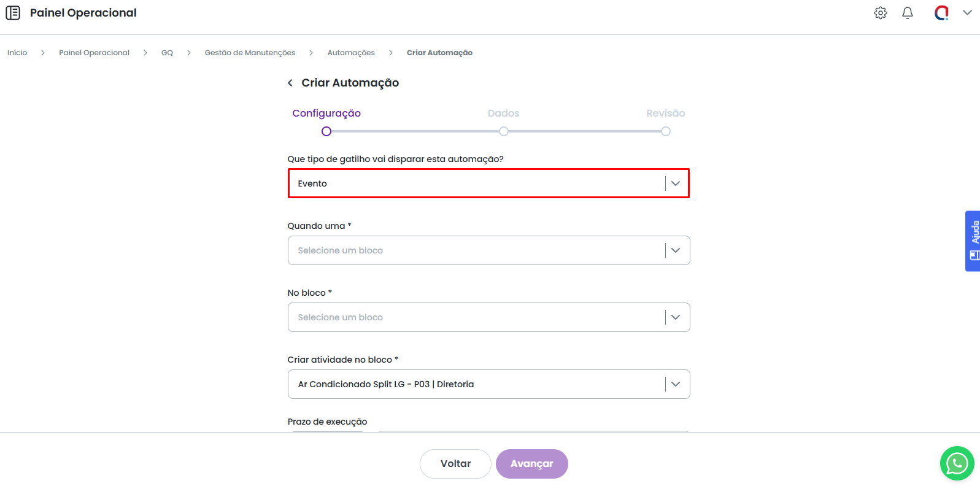Go to the Revisão step
The image size is (980, 486).
click(x=665, y=131)
